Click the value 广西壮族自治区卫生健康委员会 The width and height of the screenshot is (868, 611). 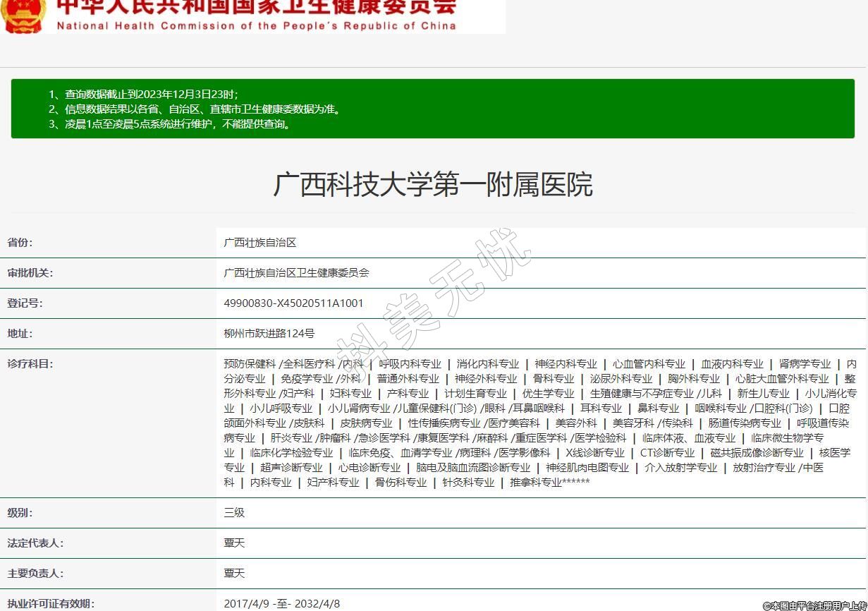point(296,273)
